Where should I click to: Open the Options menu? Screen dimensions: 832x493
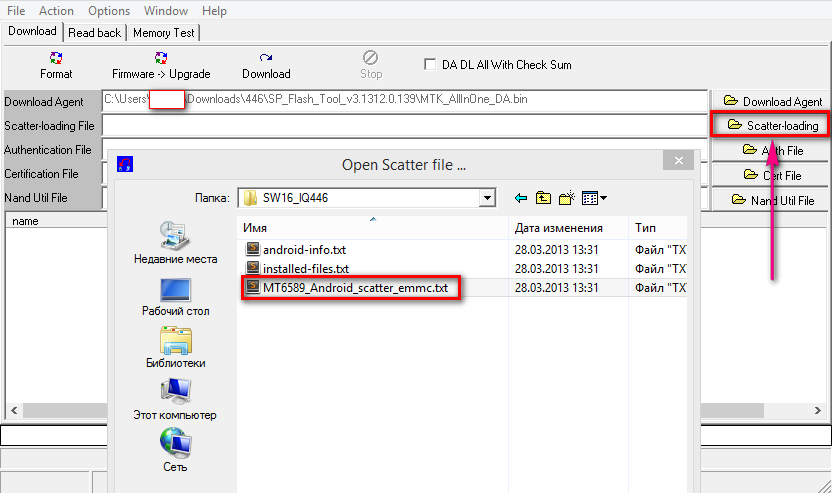coord(109,11)
